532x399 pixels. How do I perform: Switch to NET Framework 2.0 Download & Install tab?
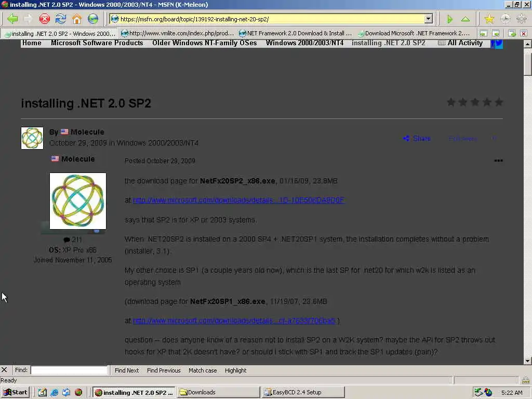tap(295, 33)
